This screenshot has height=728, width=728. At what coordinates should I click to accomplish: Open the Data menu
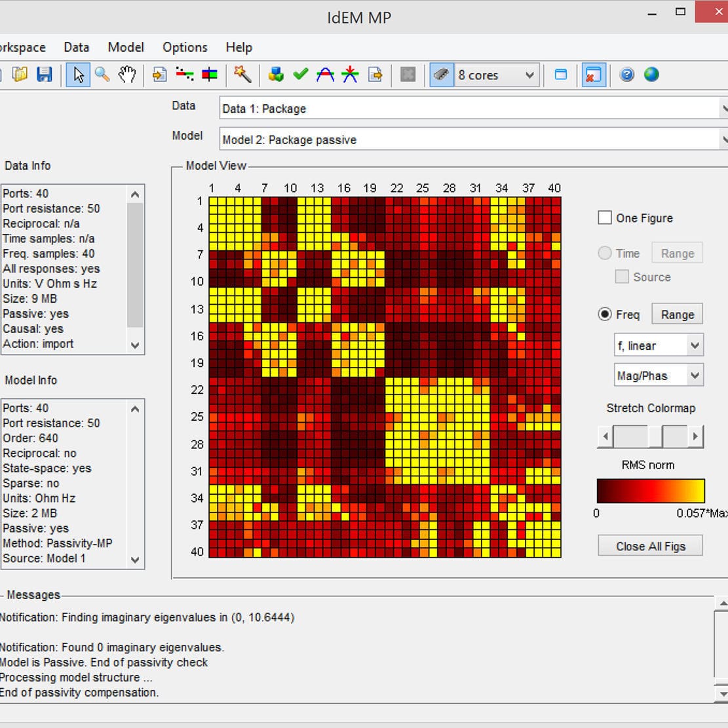tap(76, 47)
